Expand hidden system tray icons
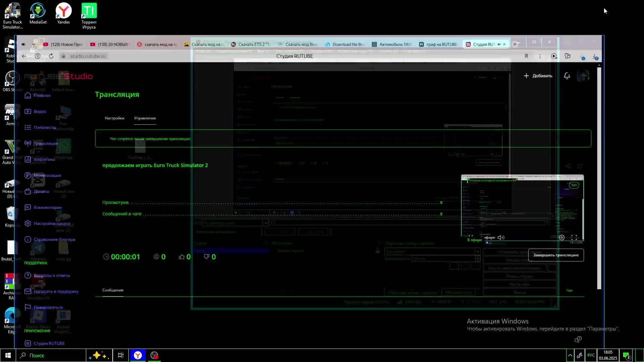 pos(570,355)
